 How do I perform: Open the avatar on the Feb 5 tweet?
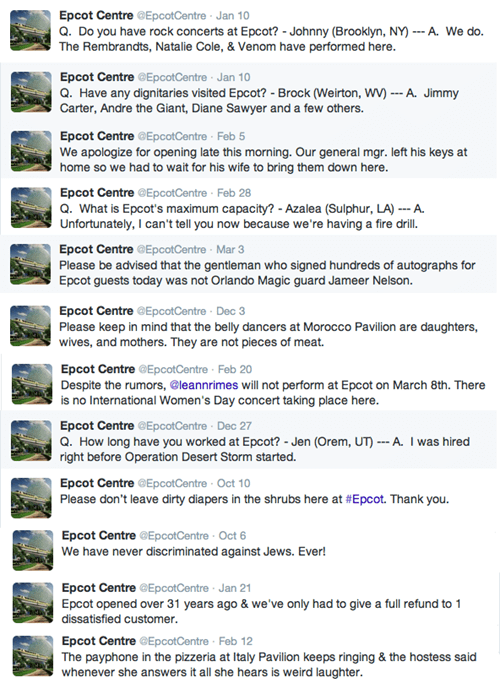pos(31,151)
